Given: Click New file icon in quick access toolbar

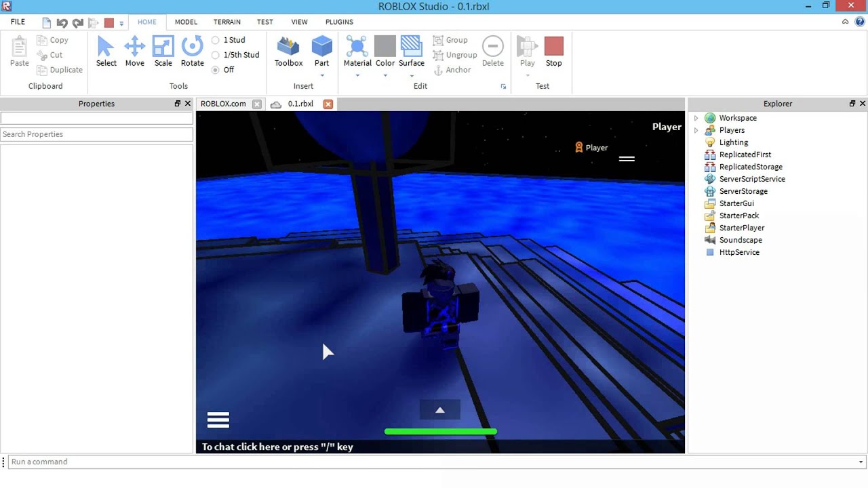Looking at the screenshot, I should pyautogui.click(x=47, y=22).
